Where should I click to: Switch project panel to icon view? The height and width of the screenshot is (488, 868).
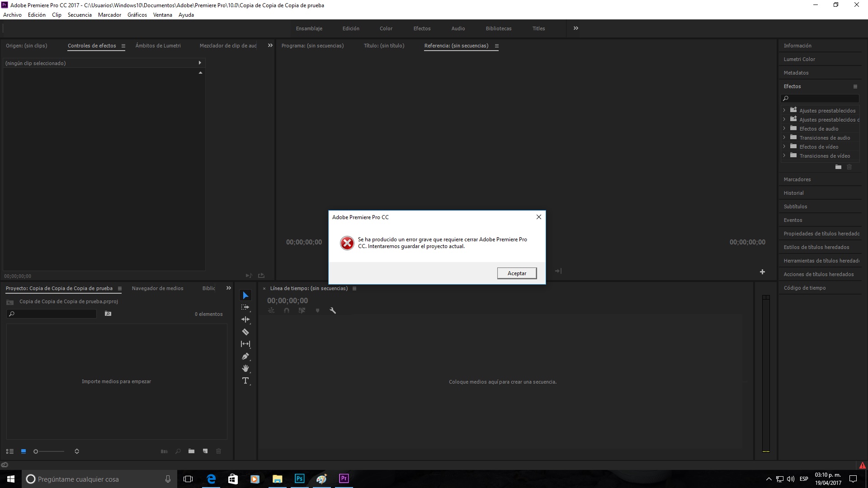coord(24,451)
